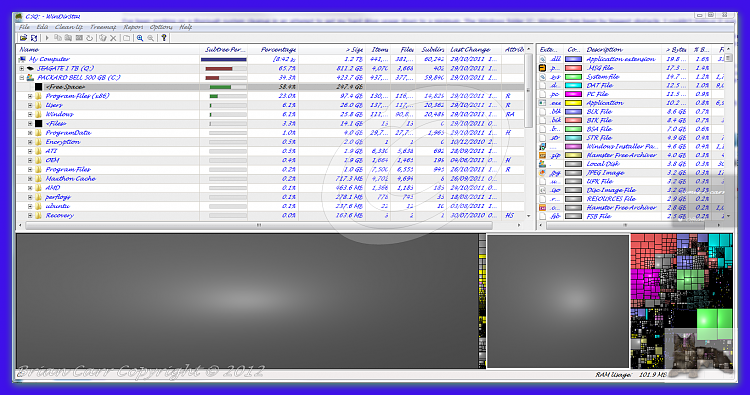The height and width of the screenshot is (395, 750).
Task: Click the JPEG Image file type icon
Action: tap(543, 173)
